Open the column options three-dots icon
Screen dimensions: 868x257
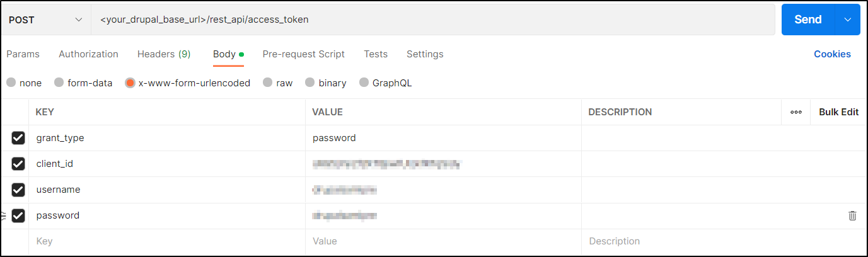pyautogui.click(x=796, y=112)
